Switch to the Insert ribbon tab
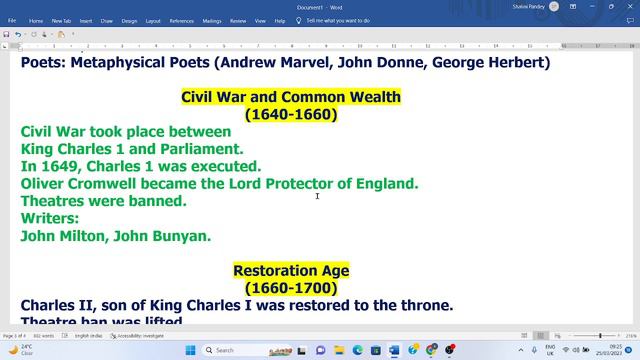640x360 pixels. [x=86, y=21]
